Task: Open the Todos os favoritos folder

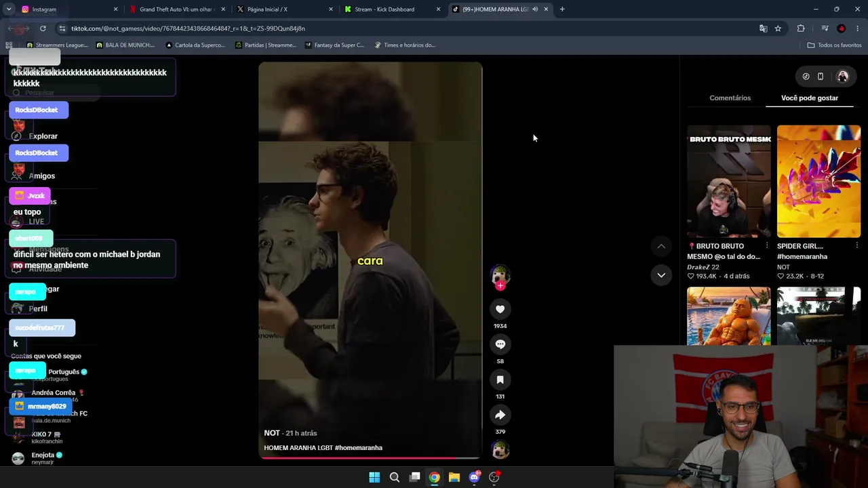Action: pos(834,45)
